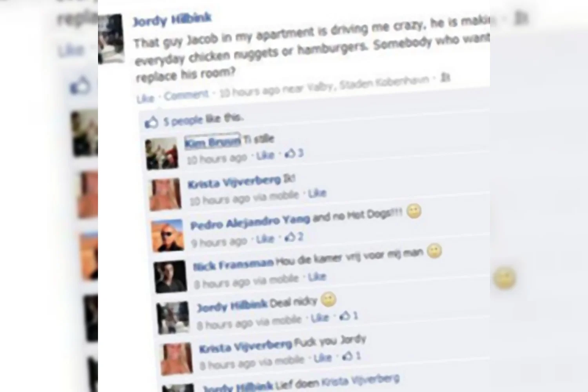Image resolution: width=588 pixels, height=392 pixels.
Task: Like Jordy Hilbink's Deal nicky comment
Action: point(320,318)
